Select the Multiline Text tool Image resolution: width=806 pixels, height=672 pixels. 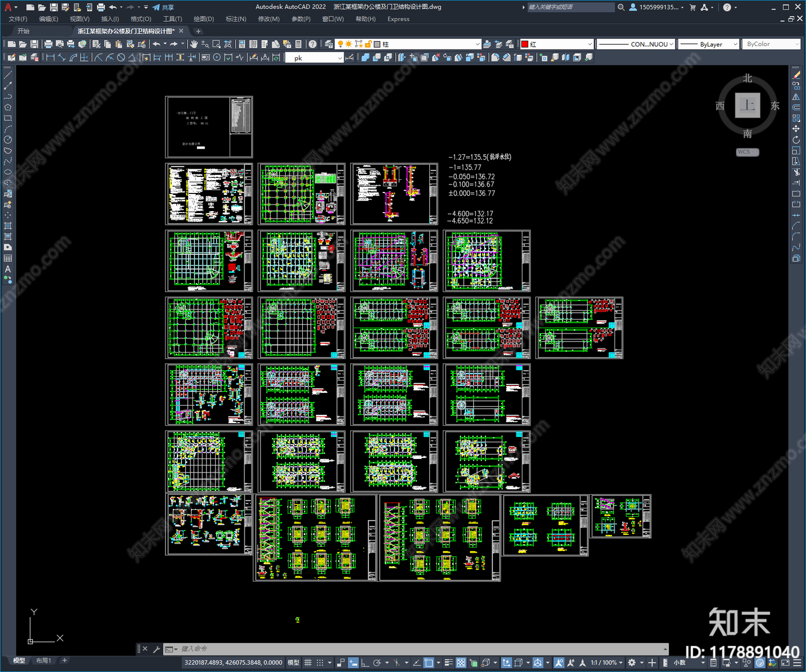click(x=8, y=269)
